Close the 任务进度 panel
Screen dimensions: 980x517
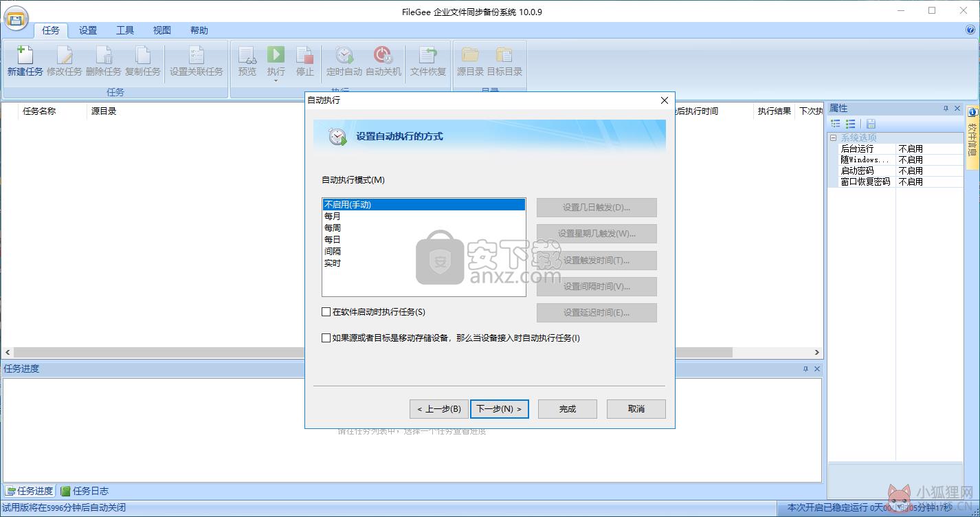tap(817, 369)
